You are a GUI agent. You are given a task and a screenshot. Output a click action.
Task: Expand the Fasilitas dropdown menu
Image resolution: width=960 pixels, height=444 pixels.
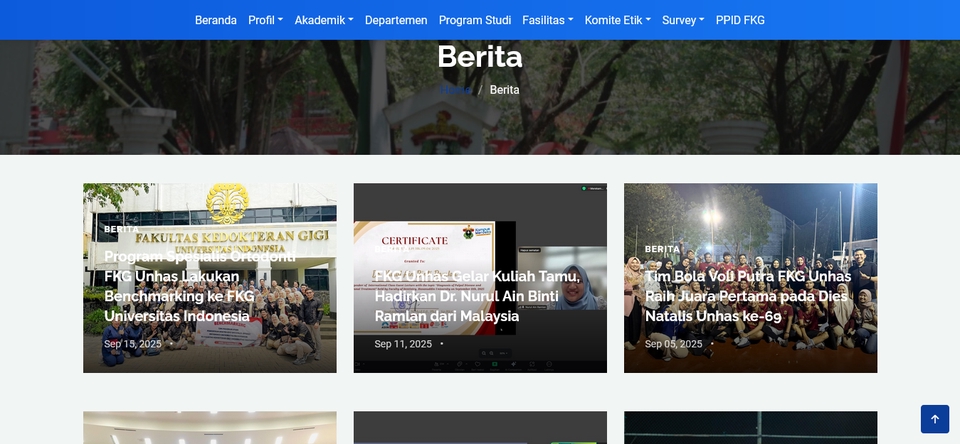pyautogui.click(x=548, y=20)
